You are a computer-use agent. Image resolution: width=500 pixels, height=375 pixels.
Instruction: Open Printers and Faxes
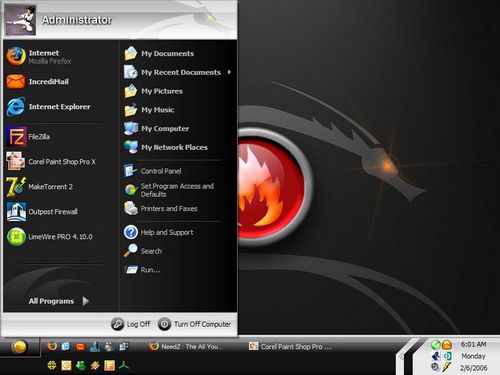coord(161,209)
